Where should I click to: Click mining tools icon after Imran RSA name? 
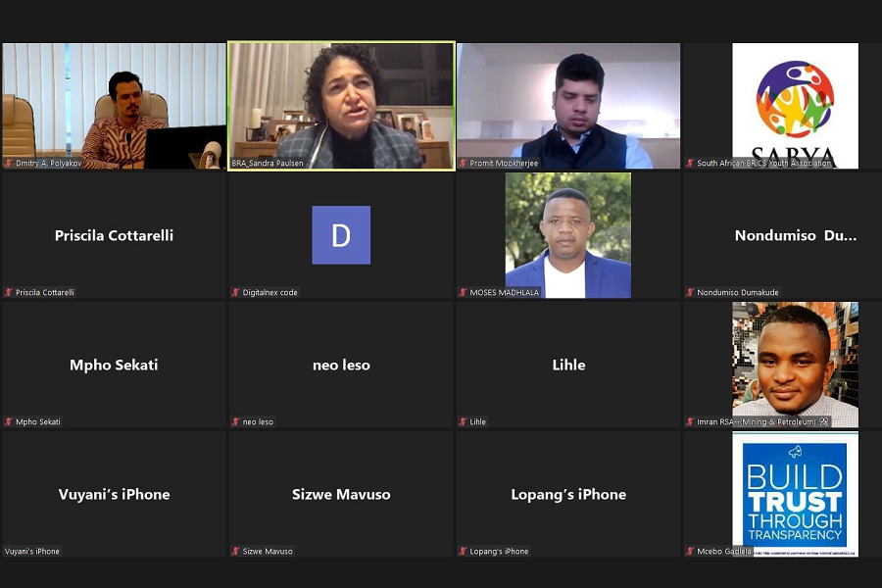(824, 421)
